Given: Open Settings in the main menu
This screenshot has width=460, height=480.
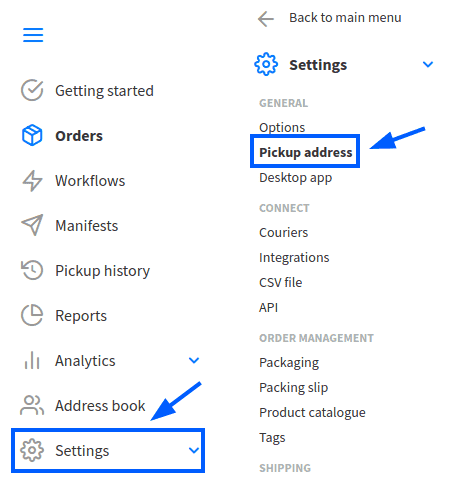Looking at the screenshot, I should [82, 451].
